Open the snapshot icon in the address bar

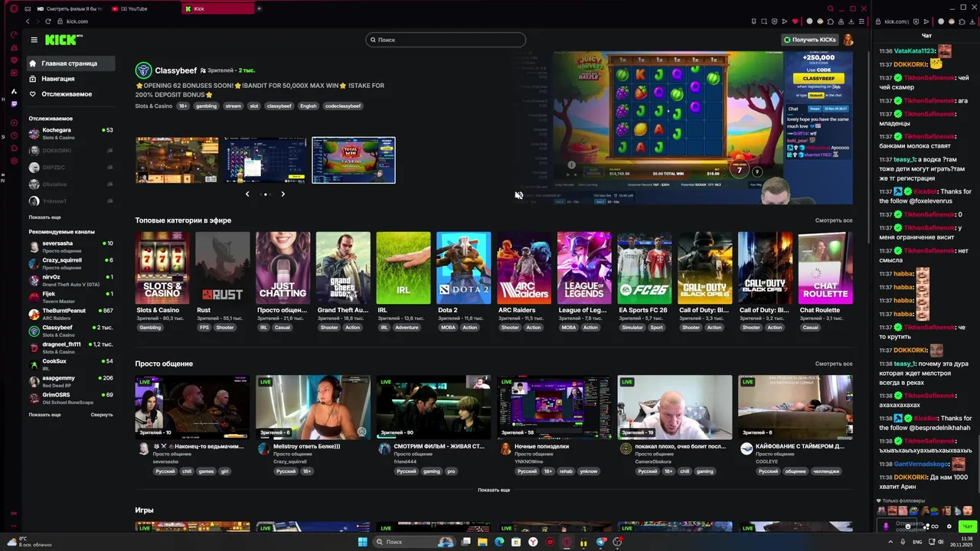coord(763,21)
